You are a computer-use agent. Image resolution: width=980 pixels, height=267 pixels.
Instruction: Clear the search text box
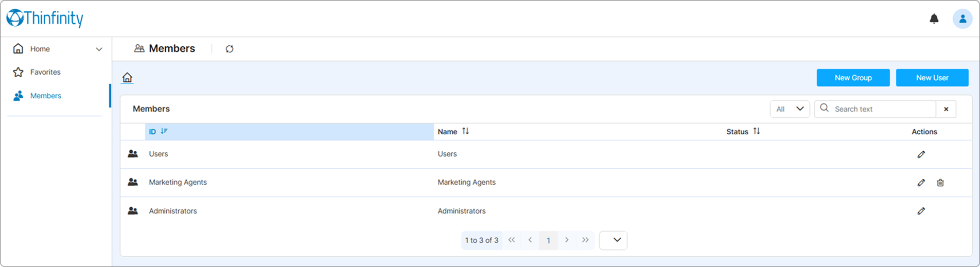946,109
